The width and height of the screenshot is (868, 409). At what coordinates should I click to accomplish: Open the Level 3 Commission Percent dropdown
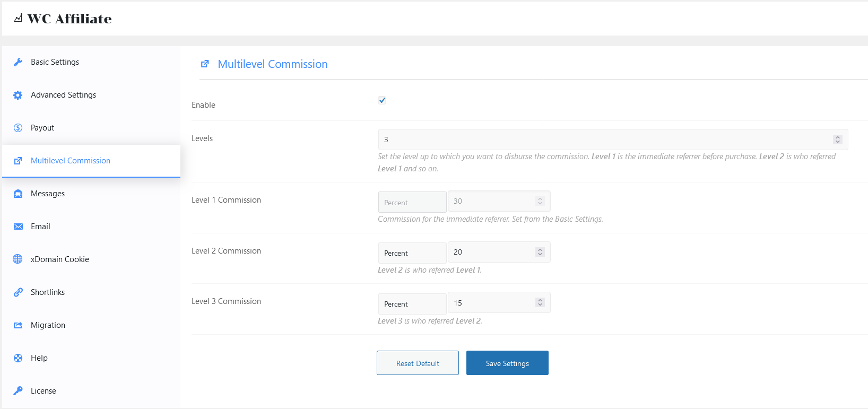click(412, 304)
